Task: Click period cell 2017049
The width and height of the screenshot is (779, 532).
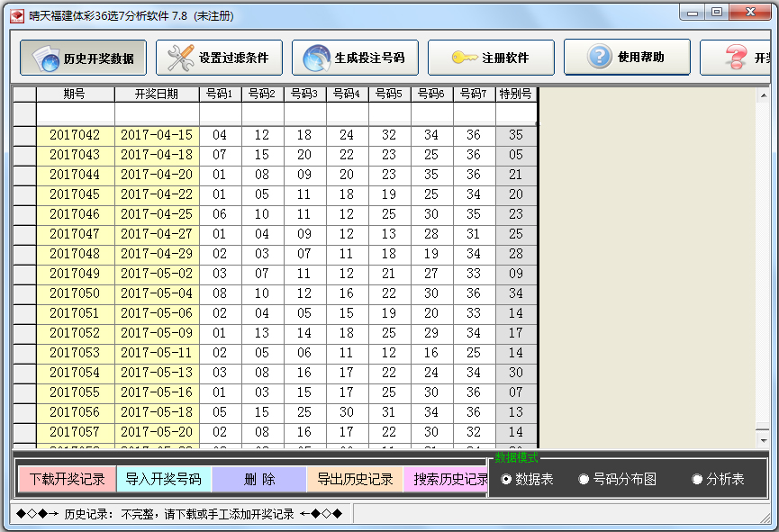Action: (x=75, y=274)
